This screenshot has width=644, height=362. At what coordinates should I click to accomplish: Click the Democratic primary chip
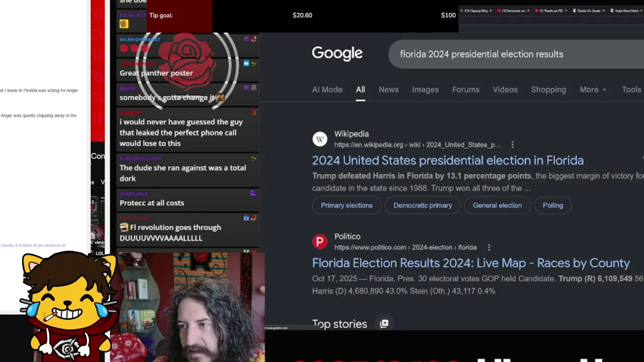coord(423,205)
